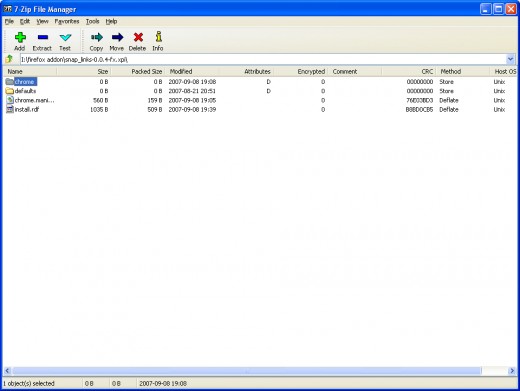Select the chrome.mani... file name
The image size is (520, 391).
[34, 100]
